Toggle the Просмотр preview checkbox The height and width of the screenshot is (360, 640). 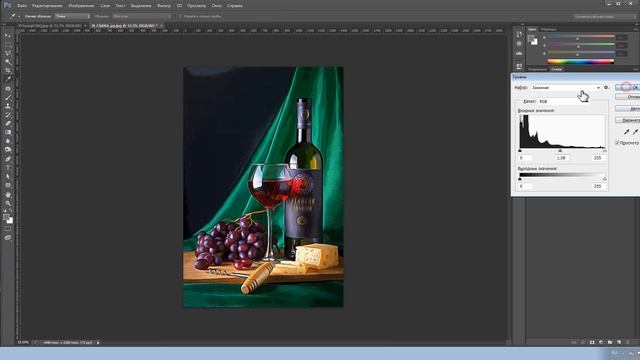tap(617, 143)
